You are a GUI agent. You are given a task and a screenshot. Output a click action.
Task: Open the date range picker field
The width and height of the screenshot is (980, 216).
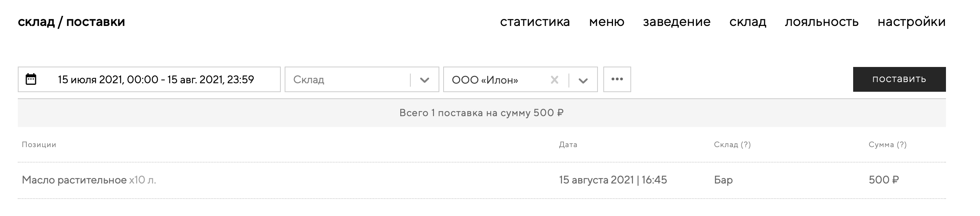click(156, 79)
